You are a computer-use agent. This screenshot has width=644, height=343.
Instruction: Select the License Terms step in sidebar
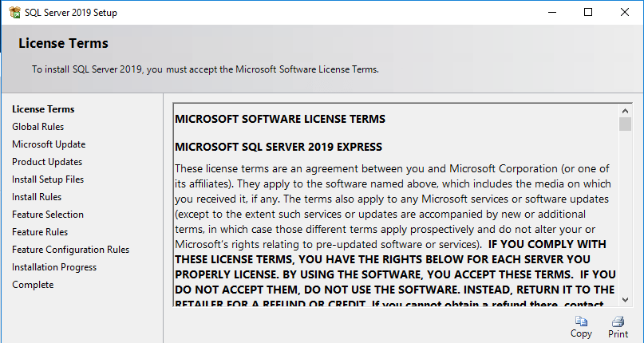pos(43,109)
